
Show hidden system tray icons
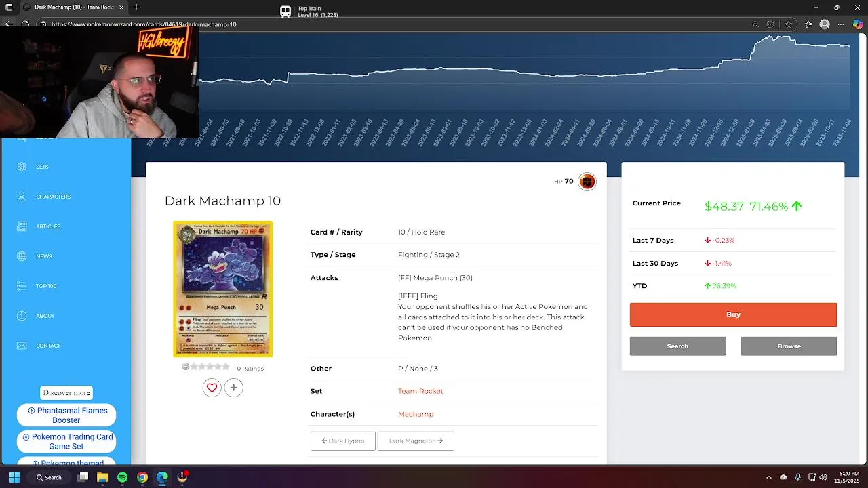[768, 477]
